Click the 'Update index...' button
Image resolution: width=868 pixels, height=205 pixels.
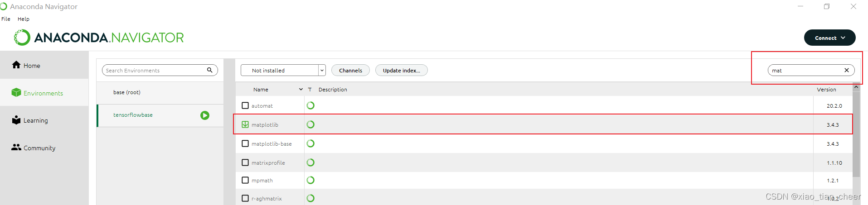pos(401,70)
